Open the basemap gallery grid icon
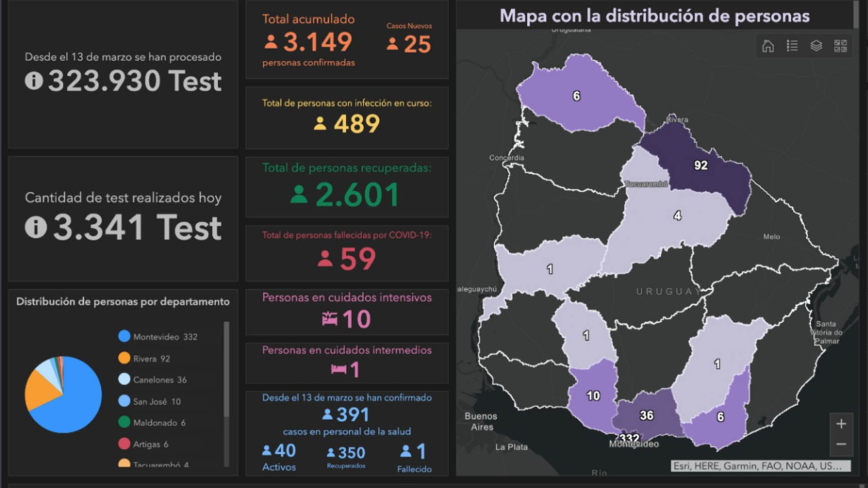 [x=840, y=46]
